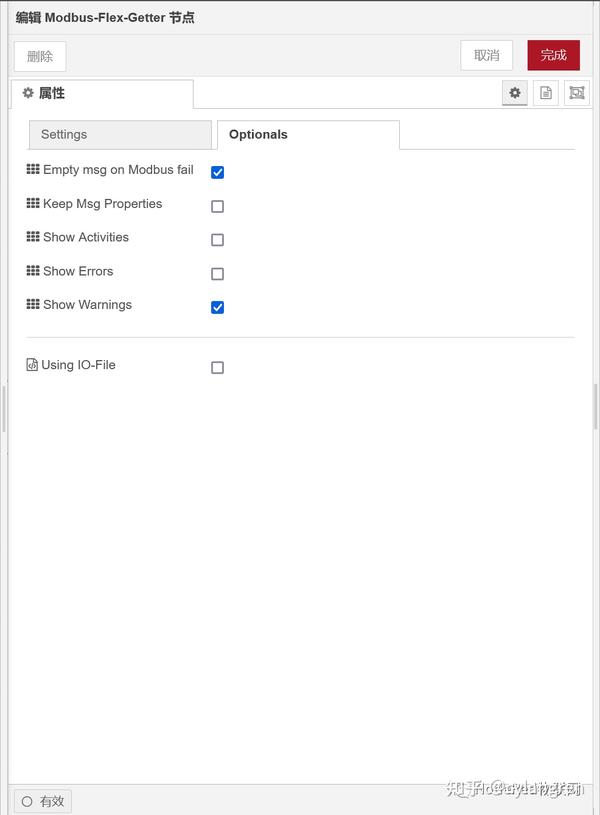Open the node description editor icon
The width and height of the screenshot is (600, 815).
pos(543,92)
